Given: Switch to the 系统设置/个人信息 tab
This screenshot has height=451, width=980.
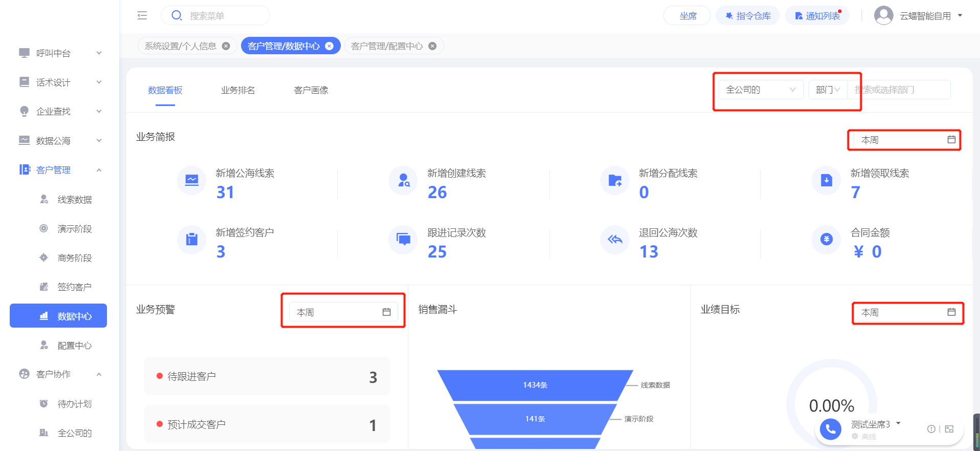Looking at the screenshot, I should 180,46.
